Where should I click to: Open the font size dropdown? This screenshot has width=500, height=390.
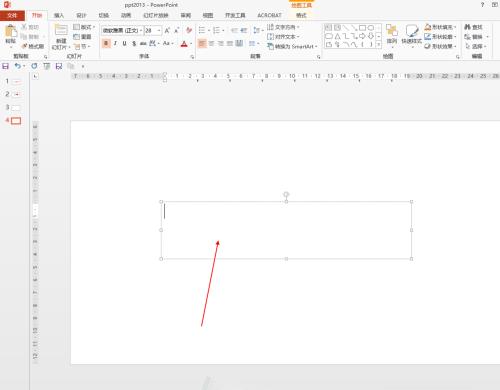point(159,31)
